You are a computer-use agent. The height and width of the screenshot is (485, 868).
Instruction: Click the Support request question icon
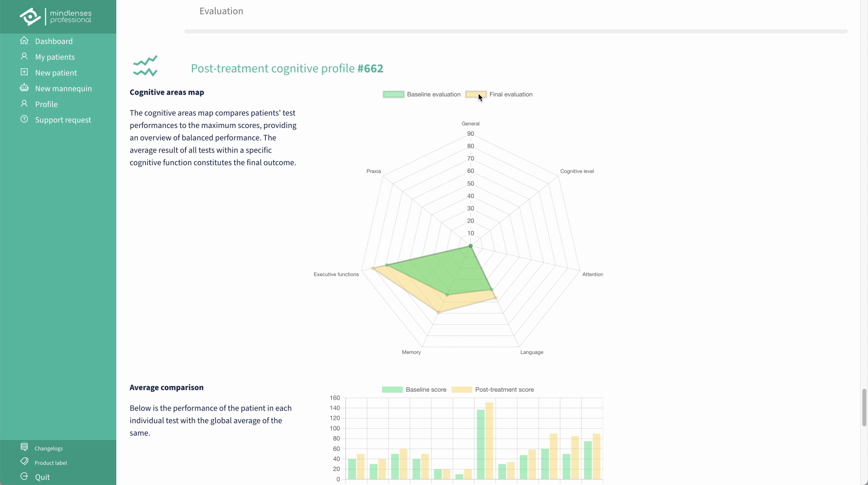(24, 119)
